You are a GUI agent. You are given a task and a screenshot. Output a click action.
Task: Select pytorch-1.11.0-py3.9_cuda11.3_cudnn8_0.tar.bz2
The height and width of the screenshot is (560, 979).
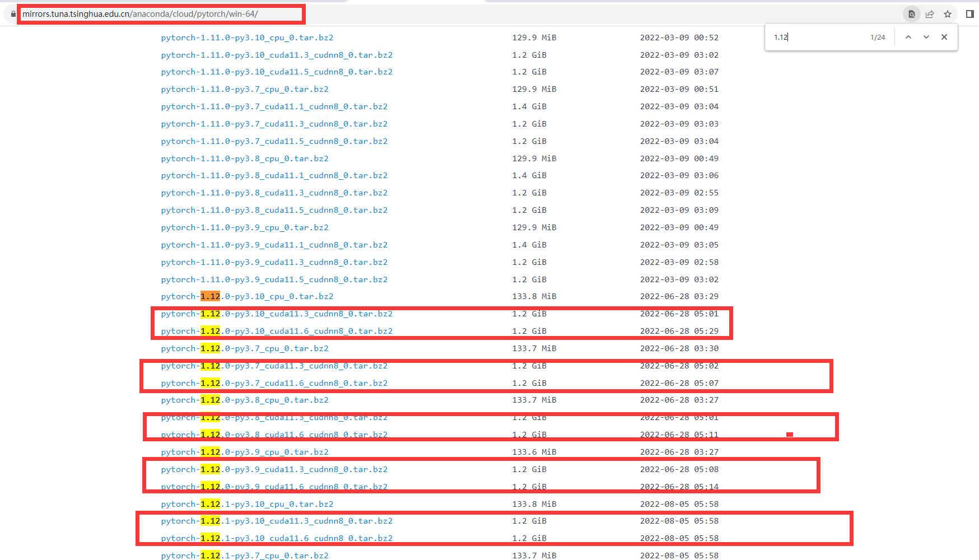tap(274, 262)
